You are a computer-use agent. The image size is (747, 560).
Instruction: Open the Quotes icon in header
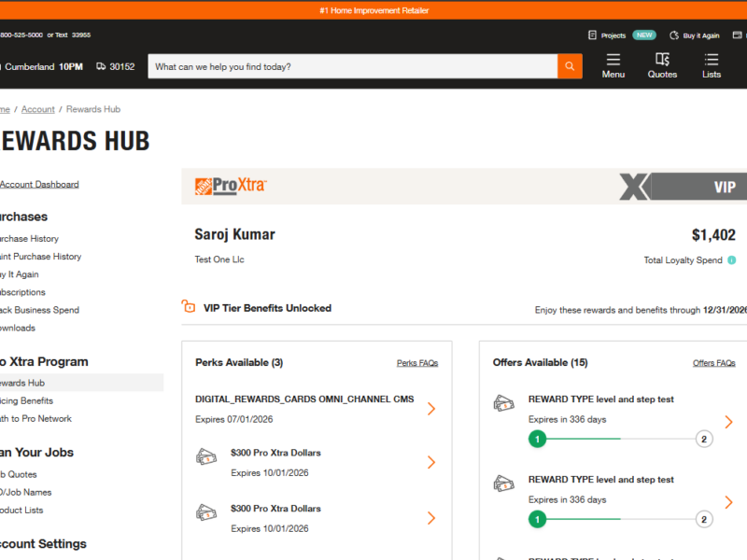point(662,60)
